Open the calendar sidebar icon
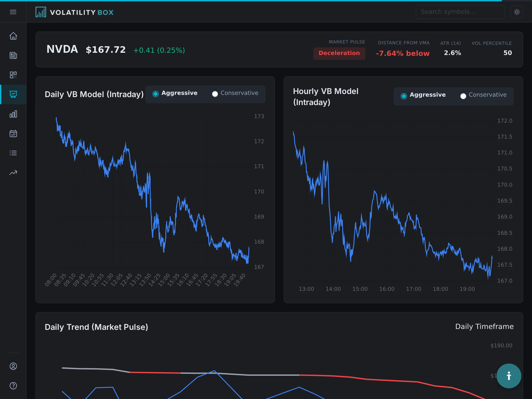 pos(13,133)
